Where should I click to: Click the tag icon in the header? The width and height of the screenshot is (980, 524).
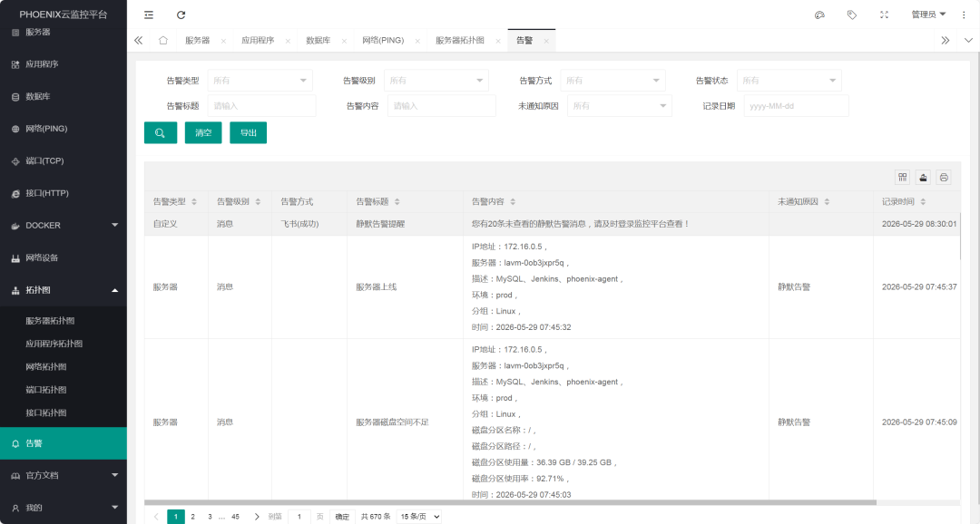[x=851, y=15]
